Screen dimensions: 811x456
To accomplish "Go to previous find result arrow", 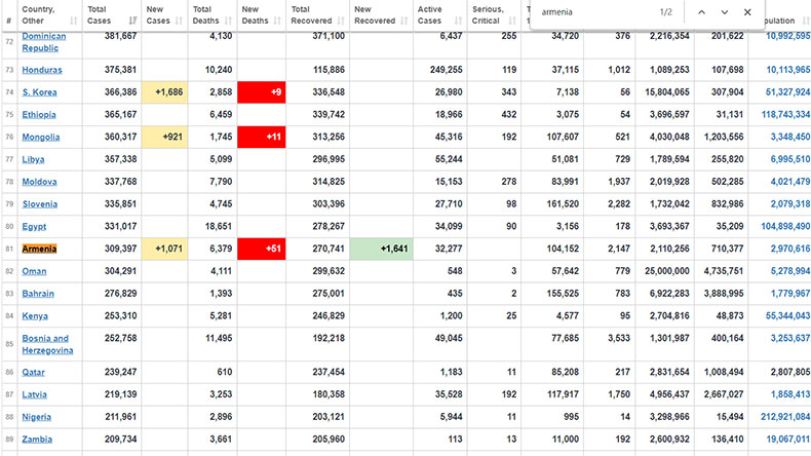I will pos(701,12).
